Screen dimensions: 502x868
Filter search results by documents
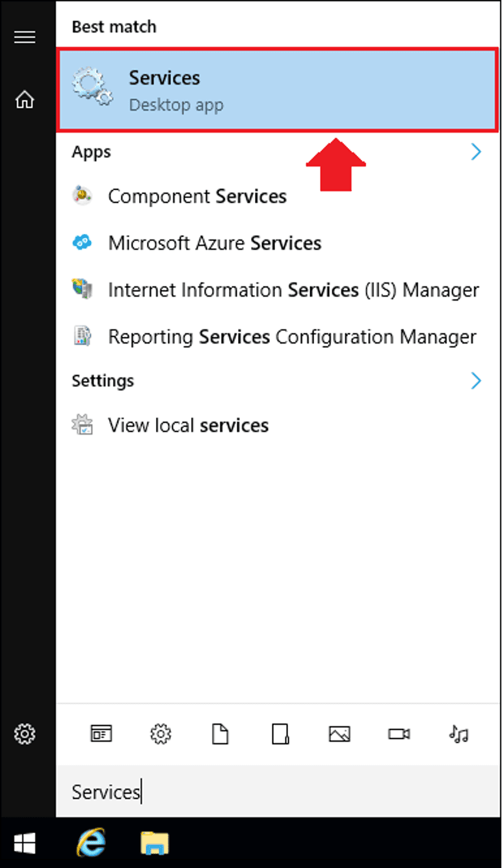[x=220, y=735]
